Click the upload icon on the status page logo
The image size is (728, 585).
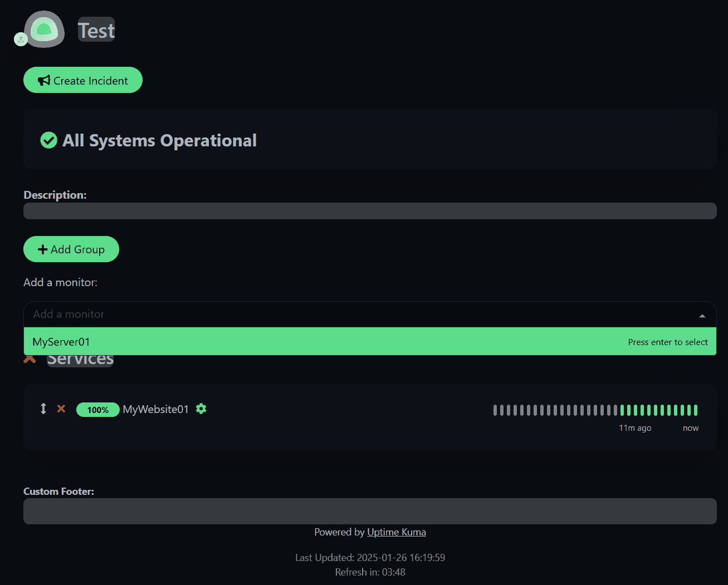click(x=21, y=39)
